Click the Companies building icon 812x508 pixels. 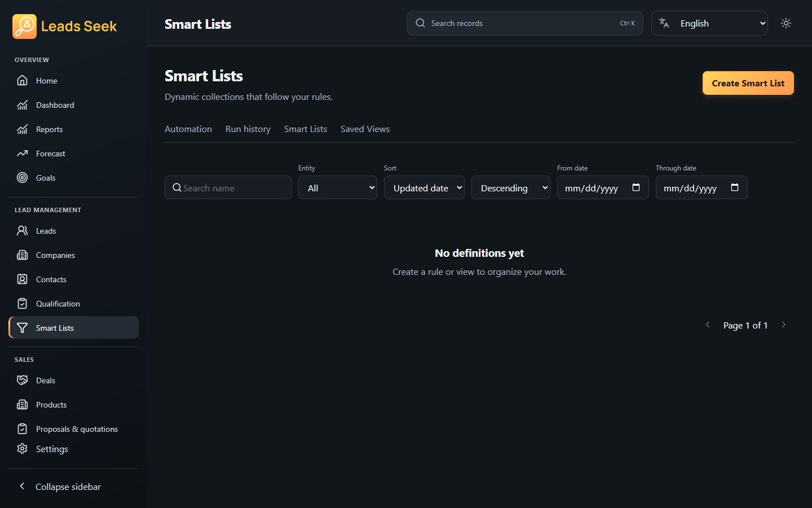coord(22,255)
